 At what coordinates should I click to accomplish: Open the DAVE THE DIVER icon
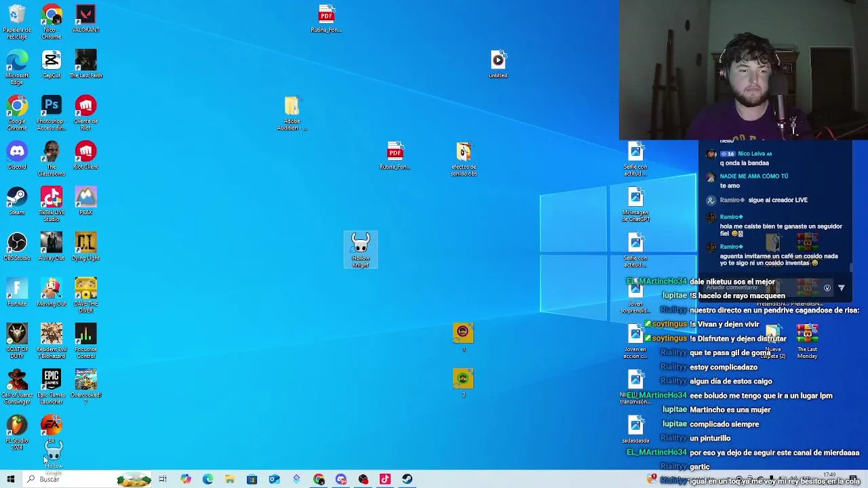[85, 296]
